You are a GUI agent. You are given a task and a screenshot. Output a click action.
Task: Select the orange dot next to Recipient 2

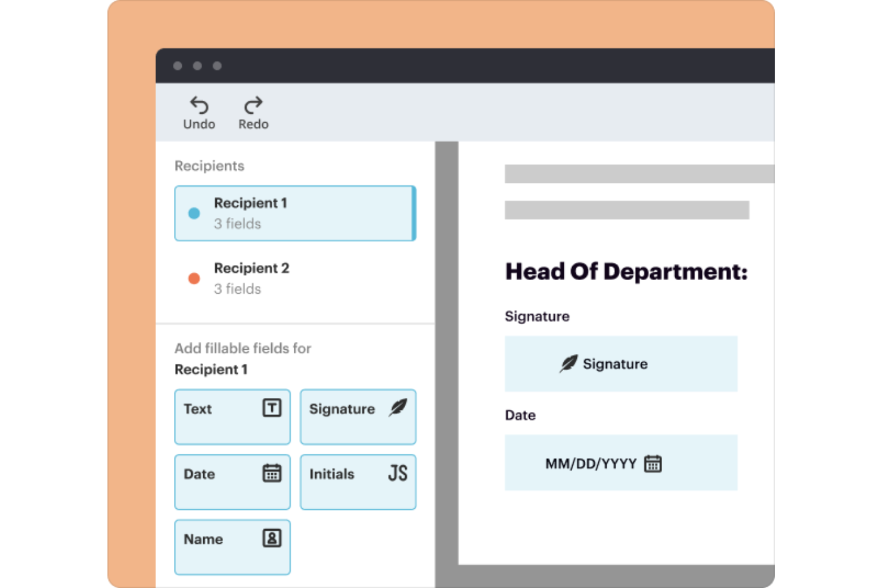(x=194, y=278)
